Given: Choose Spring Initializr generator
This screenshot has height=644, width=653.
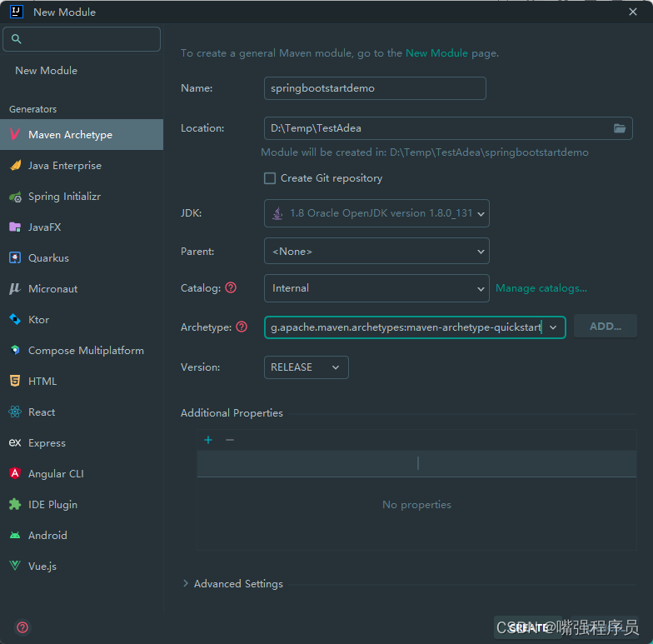Looking at the screenshot, I should pos(82,197).
